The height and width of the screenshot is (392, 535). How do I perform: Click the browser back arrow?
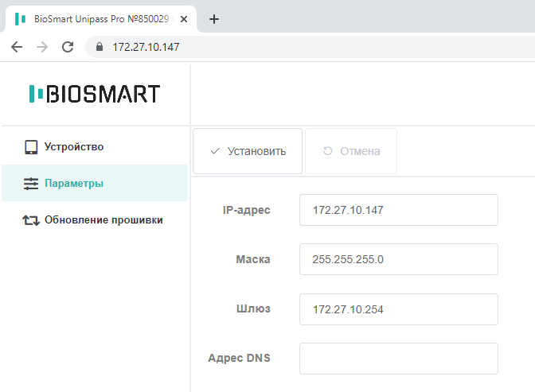[x=17, y=47]
